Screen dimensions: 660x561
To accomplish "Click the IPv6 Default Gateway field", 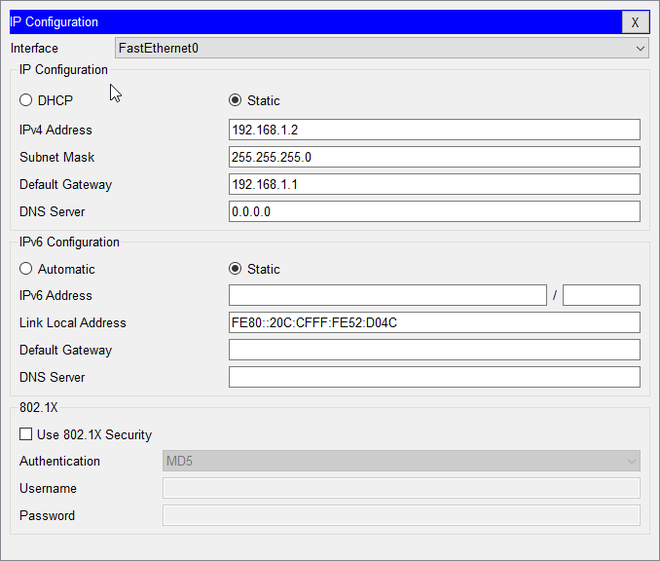I will click(434, 350).
